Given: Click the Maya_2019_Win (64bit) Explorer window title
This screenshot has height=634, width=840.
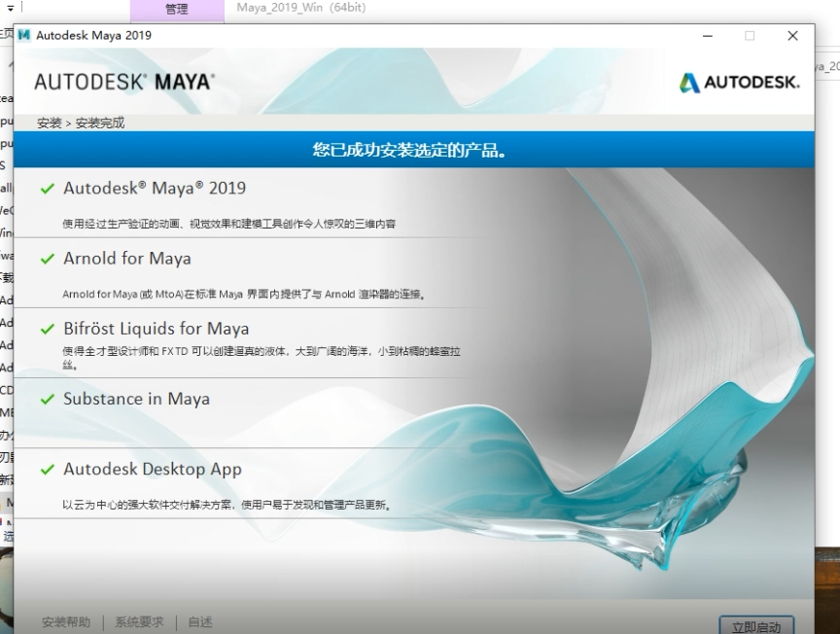Looking at the screenshot, I should point(301,8).
